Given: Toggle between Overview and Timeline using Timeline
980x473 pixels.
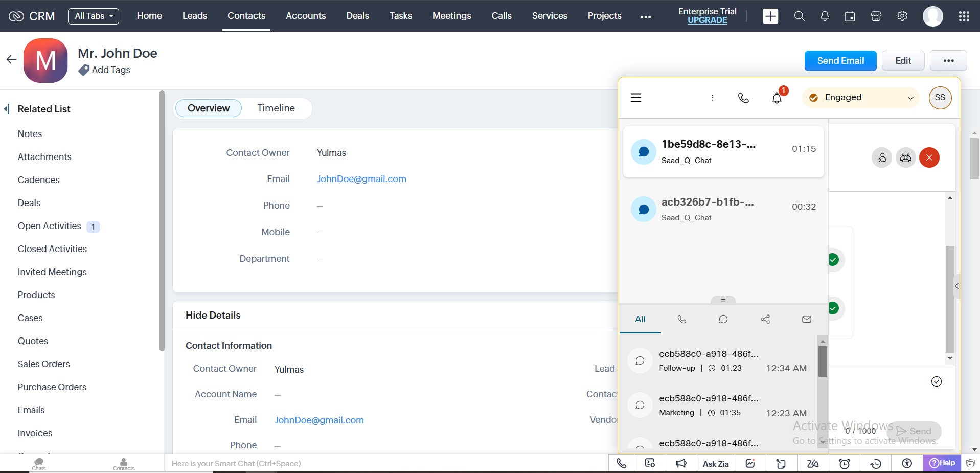Looking at the screenshot, I should pyautogui.click(x=276, y=108).
